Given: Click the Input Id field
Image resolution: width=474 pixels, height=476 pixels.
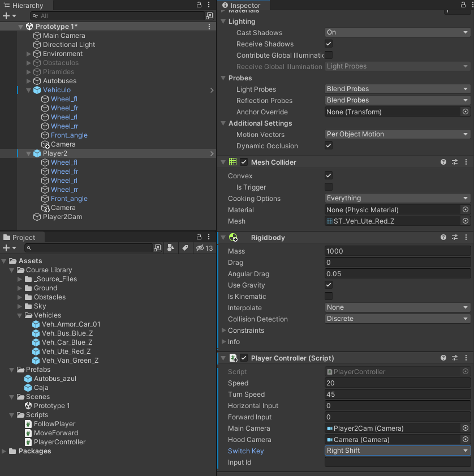Looking at the screenshot, I should pos(398,462).
